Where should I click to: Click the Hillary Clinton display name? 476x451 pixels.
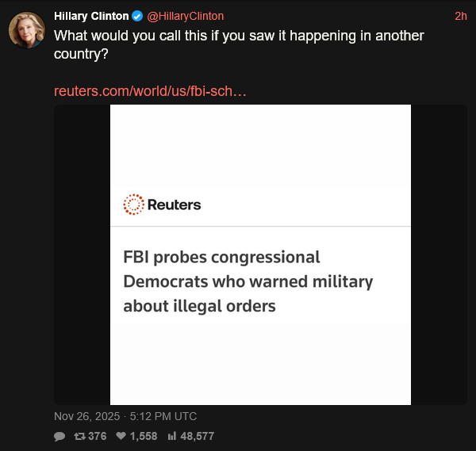pyautogui.click(x=91, y=16)
